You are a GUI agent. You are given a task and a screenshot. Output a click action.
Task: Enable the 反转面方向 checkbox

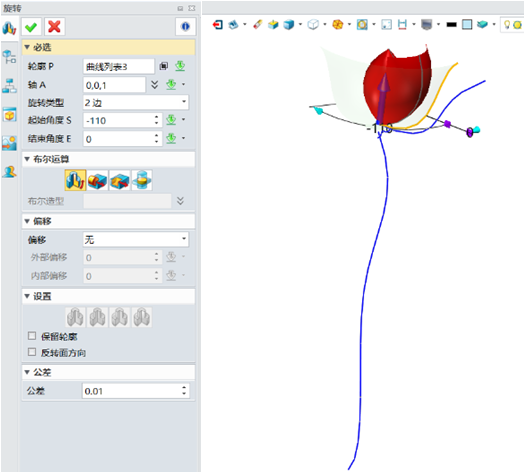coord(32,352)
